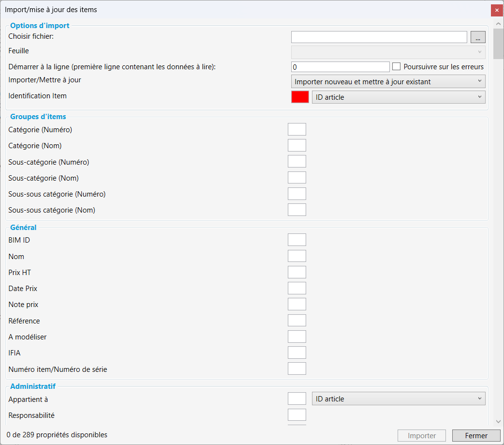The image size is (504, 445).
Task: Open the Appartient à ID article dropdown
Action: (x=399, y=399)
